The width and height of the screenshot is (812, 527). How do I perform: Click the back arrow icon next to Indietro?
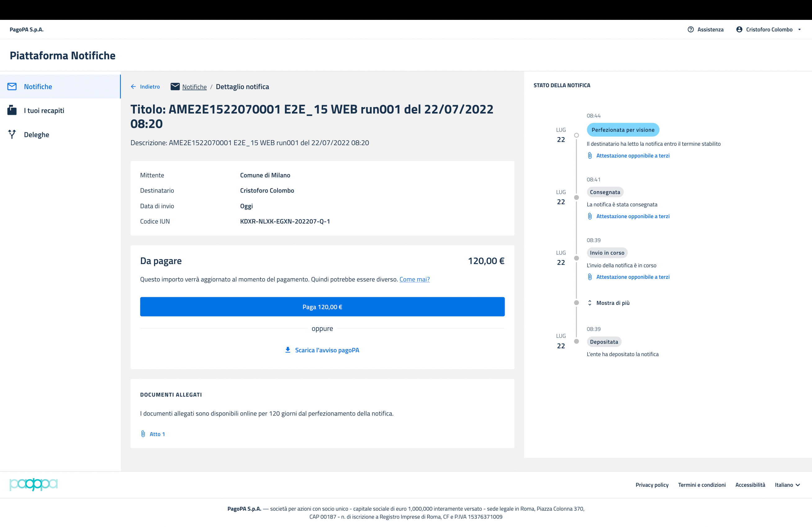tap(133, 87)
